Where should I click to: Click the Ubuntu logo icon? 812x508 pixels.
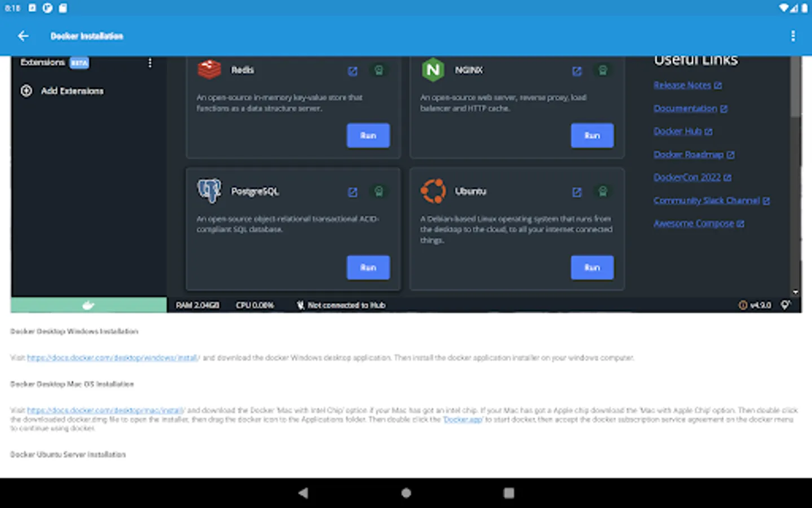(x=433, y=190)
